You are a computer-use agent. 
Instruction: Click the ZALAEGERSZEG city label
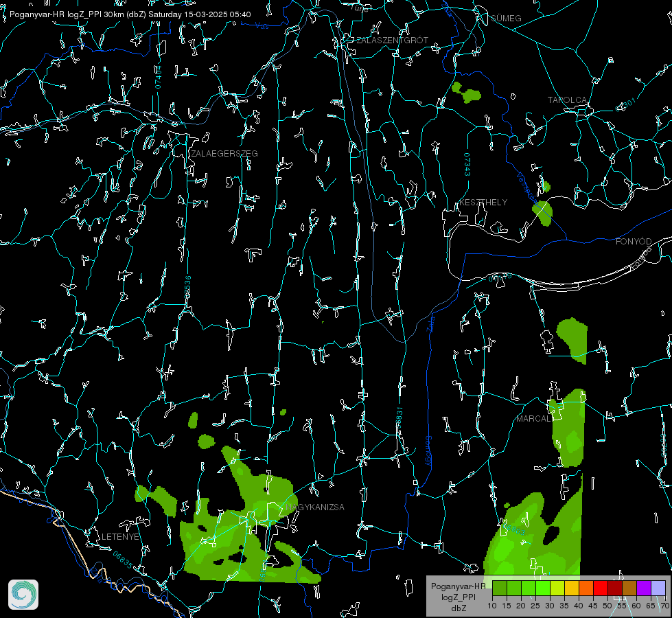click(224, 154)
